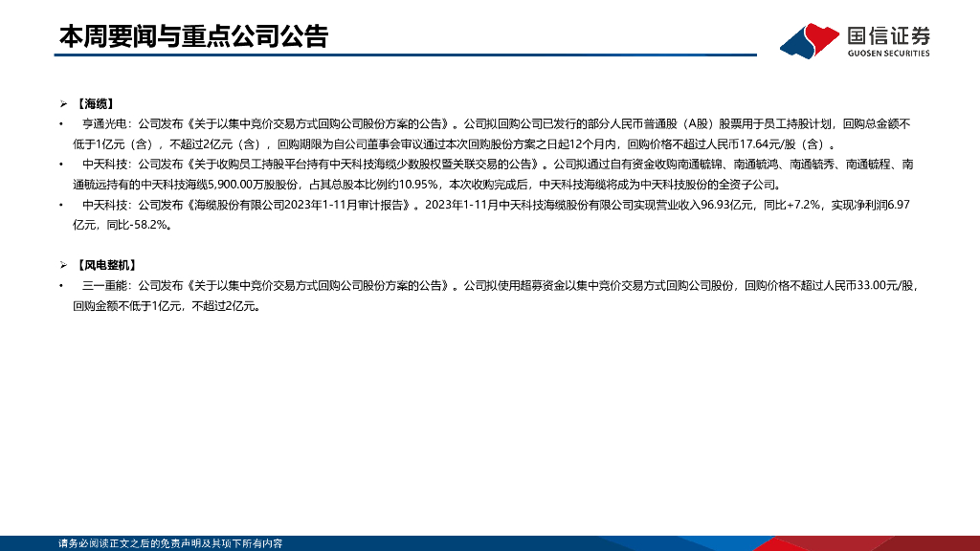This screenshot has width=980, height=551.
Task: Click 中天科技 in the 审计报告 bullet
Action: pyautogui.click(x=103, y=205)
